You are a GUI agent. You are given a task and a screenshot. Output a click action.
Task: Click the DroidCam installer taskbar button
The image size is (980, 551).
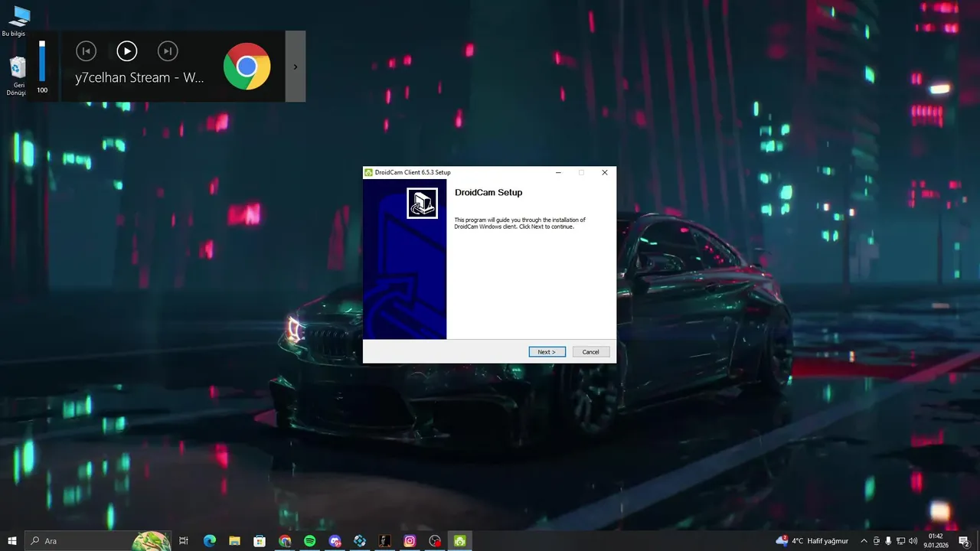(x=459, y=541)
